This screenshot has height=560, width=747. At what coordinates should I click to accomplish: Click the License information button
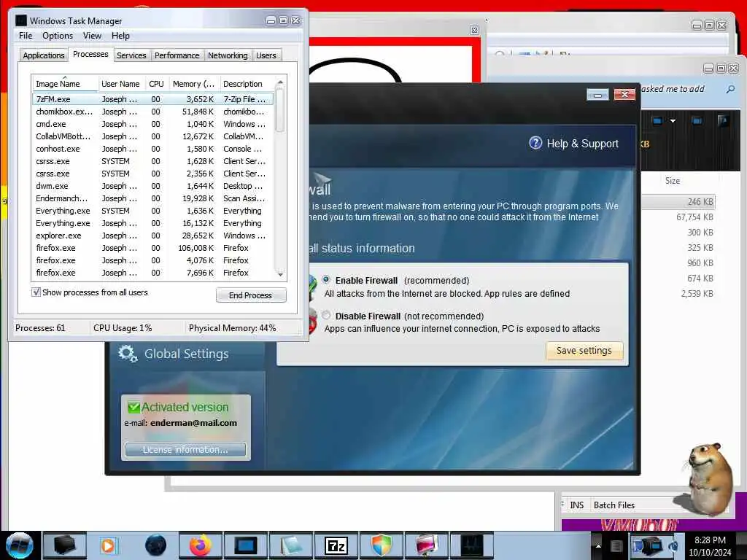(x=185, y=449)
